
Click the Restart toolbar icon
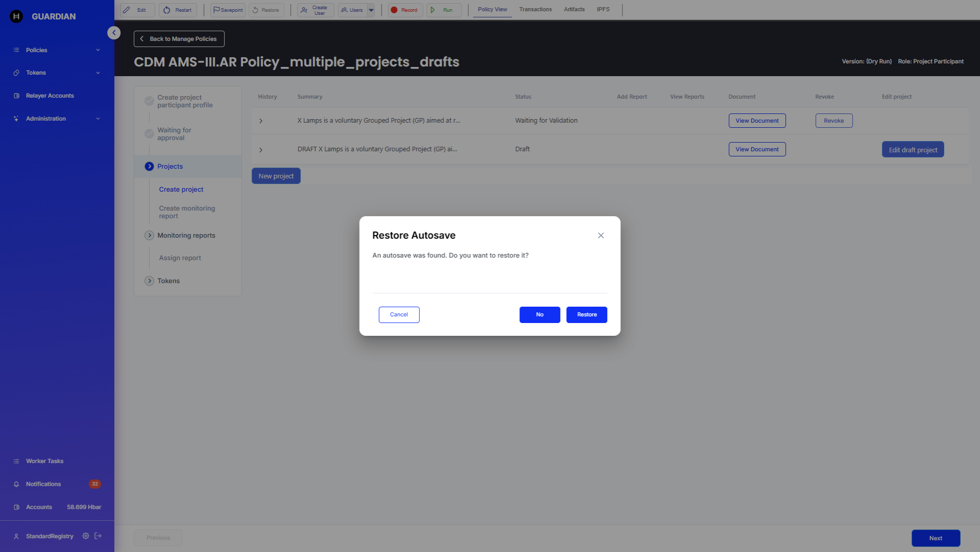167,10
